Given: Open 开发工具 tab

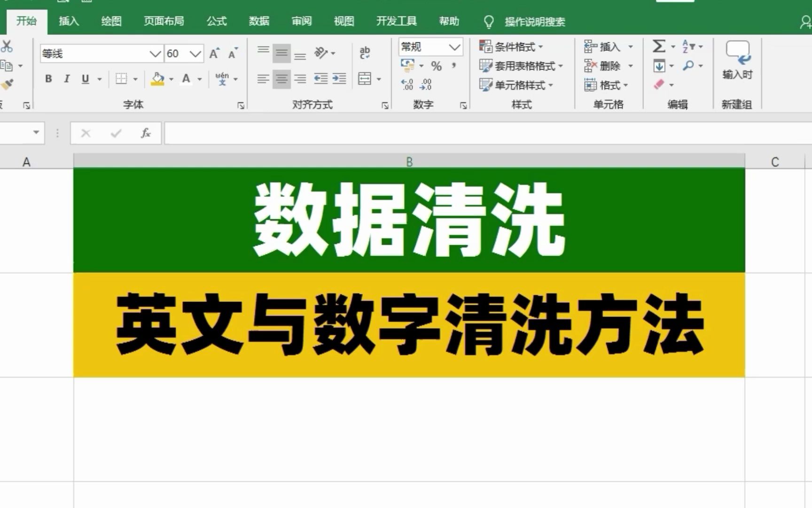Looking at the screenshot, I should tap(396, 21).
